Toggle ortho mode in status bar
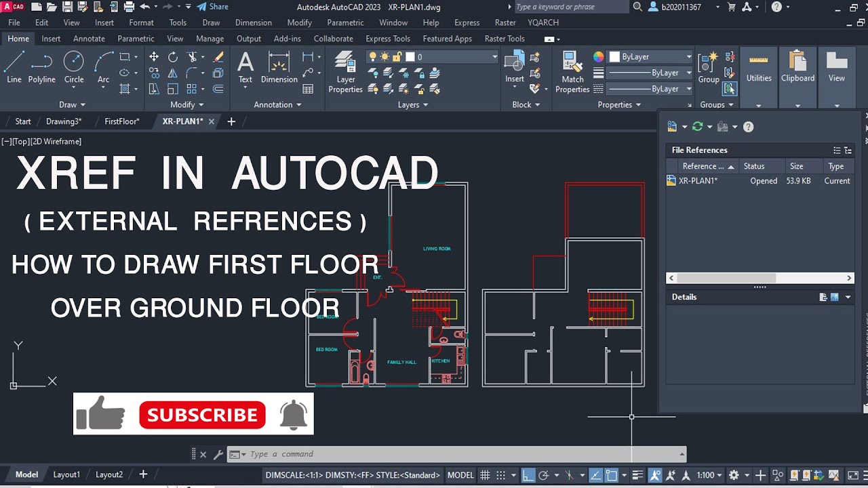 (528, 475)
